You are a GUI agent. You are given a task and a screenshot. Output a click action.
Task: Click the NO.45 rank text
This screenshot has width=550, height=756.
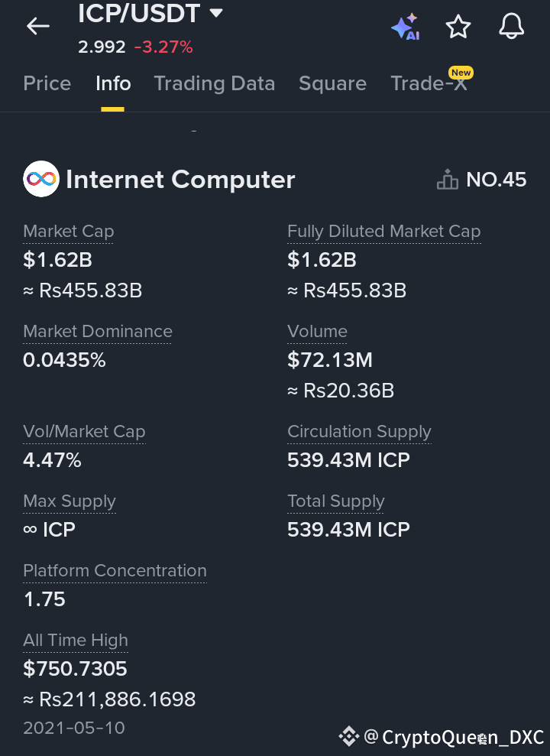497,180
